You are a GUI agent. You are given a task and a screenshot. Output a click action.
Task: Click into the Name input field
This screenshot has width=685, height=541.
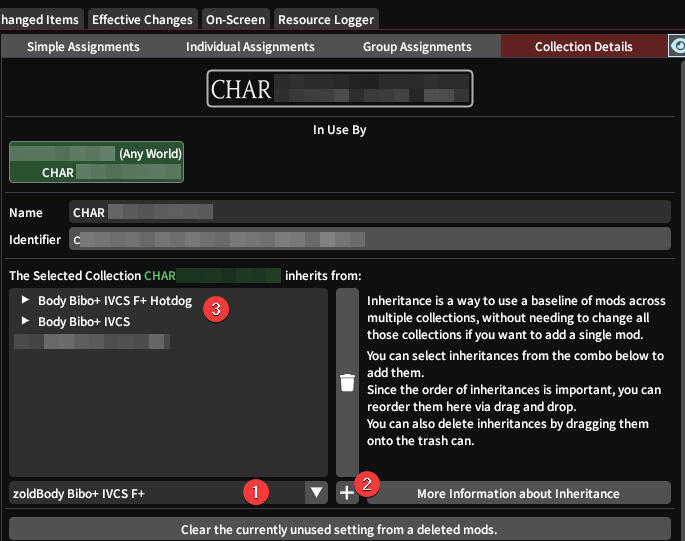tap(370, 212)
